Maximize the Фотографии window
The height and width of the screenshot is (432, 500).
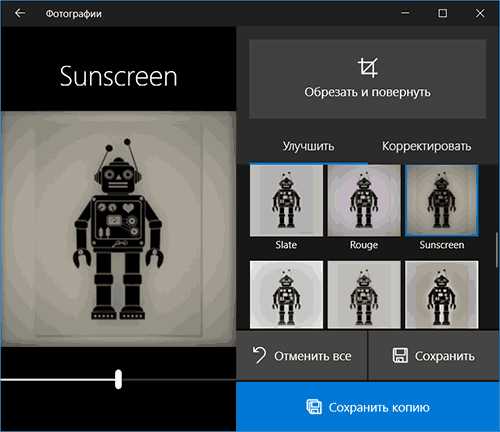coord(442,13)
